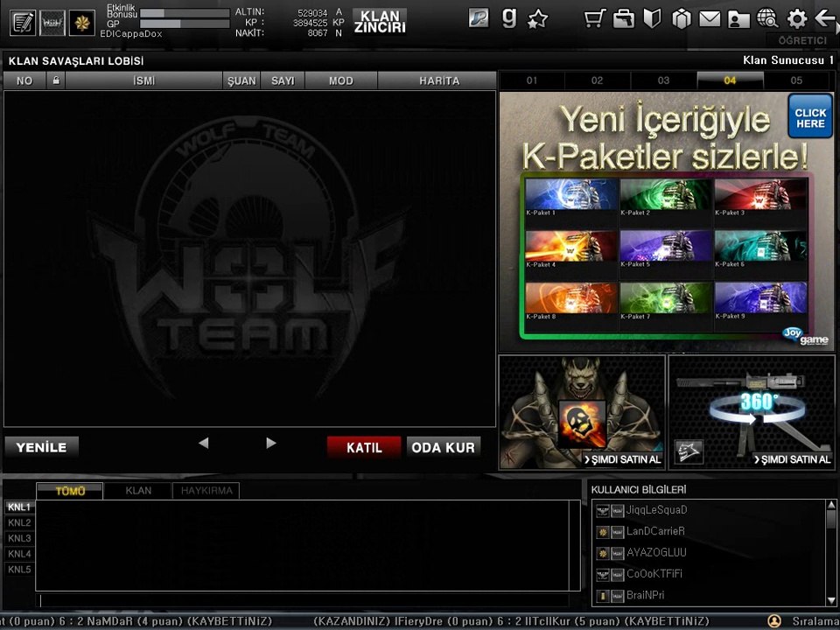Switch to banner tab 03
840x630 pixels.
664,80
